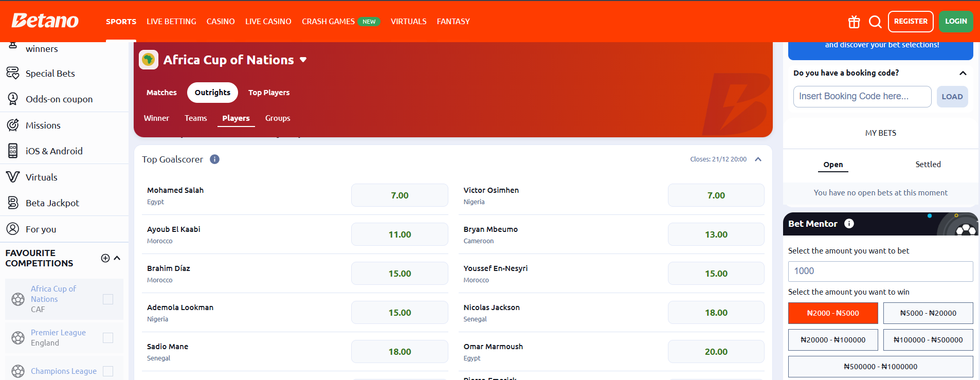
Task: Click the Login button
Action: click(x=956, y=22)
